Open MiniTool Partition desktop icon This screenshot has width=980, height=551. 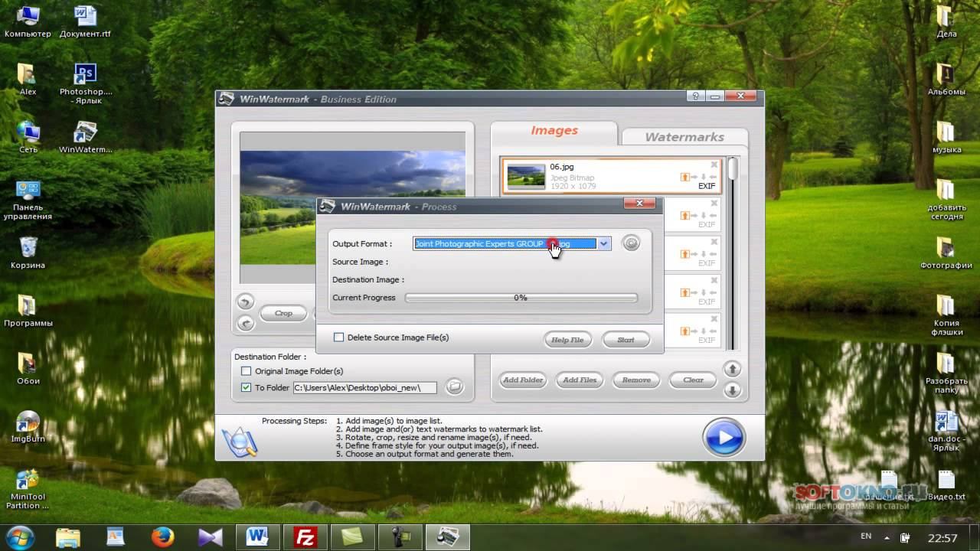pos(28,489)
